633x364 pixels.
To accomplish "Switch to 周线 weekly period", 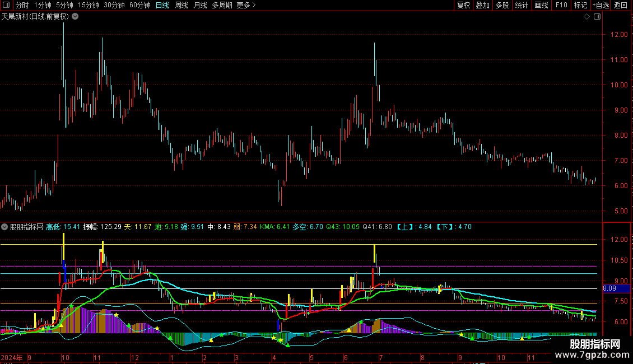I will [181, 5].
